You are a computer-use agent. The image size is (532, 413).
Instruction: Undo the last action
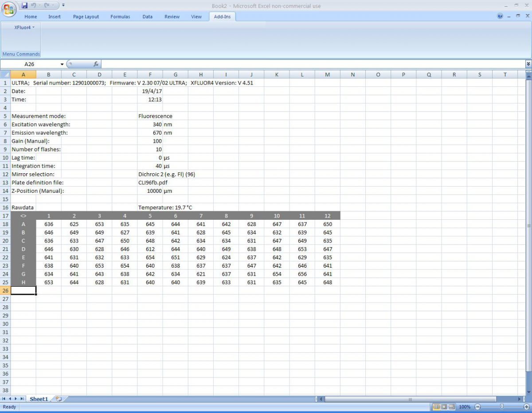(x=33, y=5)
